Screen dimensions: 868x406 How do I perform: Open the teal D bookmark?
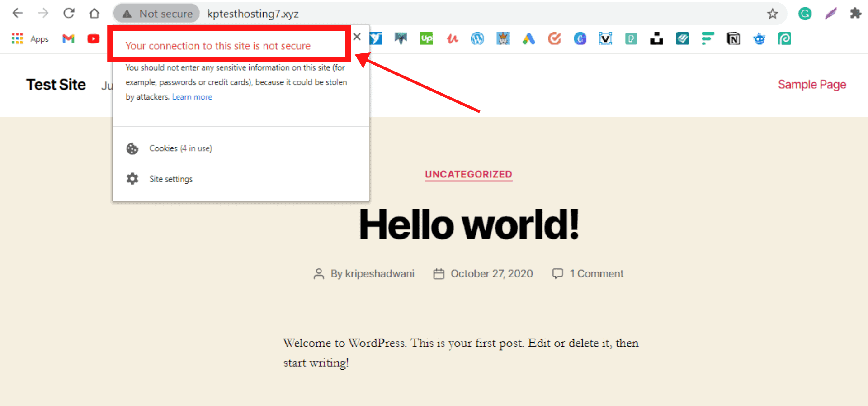(631, 38)
